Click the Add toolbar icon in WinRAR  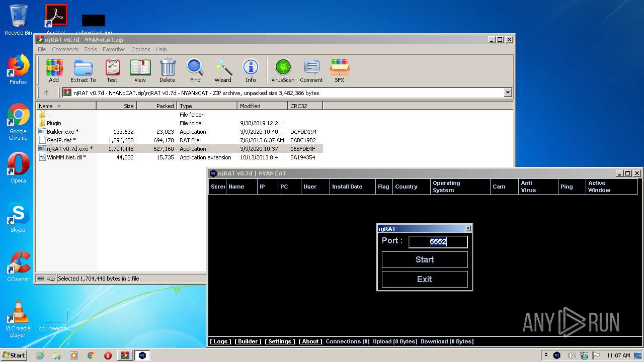click(x=54, y=70)
